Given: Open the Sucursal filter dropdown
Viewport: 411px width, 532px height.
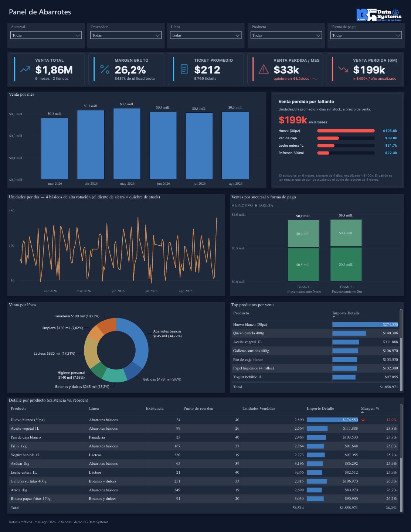Looking at the screenshot, I should pyautogui.click(x=46, y=35).
